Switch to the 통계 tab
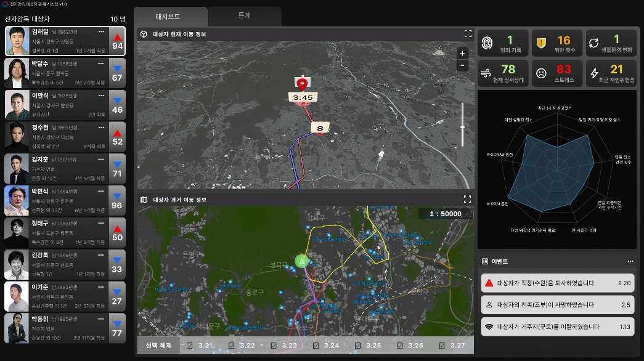This screenshot has height=361, width=644. (x=244, y=16)
